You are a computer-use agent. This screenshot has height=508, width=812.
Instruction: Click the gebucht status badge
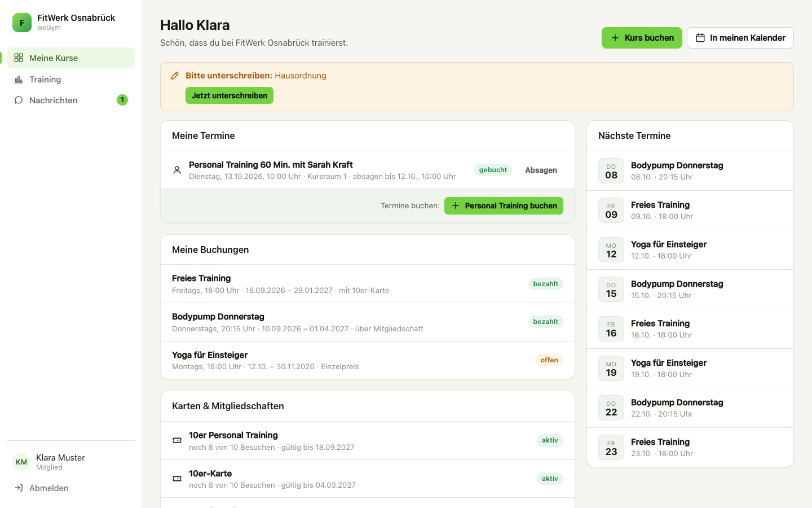coord(493,170)
